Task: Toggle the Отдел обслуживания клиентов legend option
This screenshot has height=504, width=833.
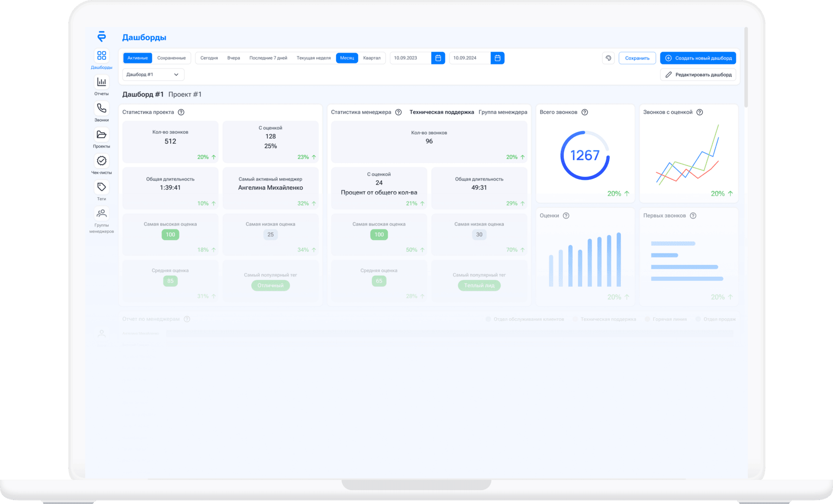Action: tap(525, 319)
